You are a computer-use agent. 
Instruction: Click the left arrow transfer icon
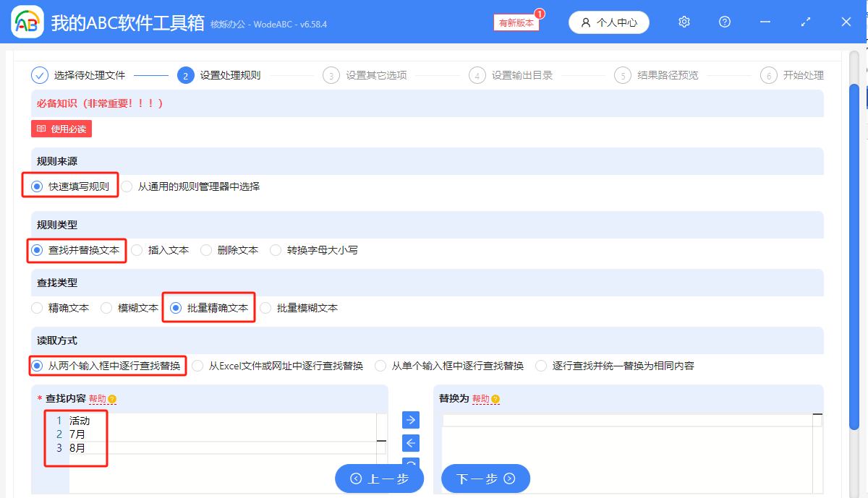[x=410, y=443]
